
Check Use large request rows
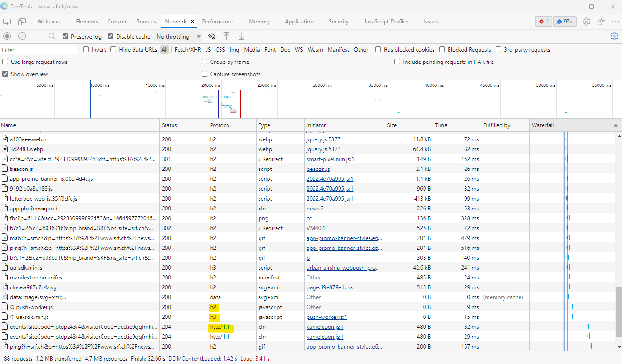click(x=5, y=62)
